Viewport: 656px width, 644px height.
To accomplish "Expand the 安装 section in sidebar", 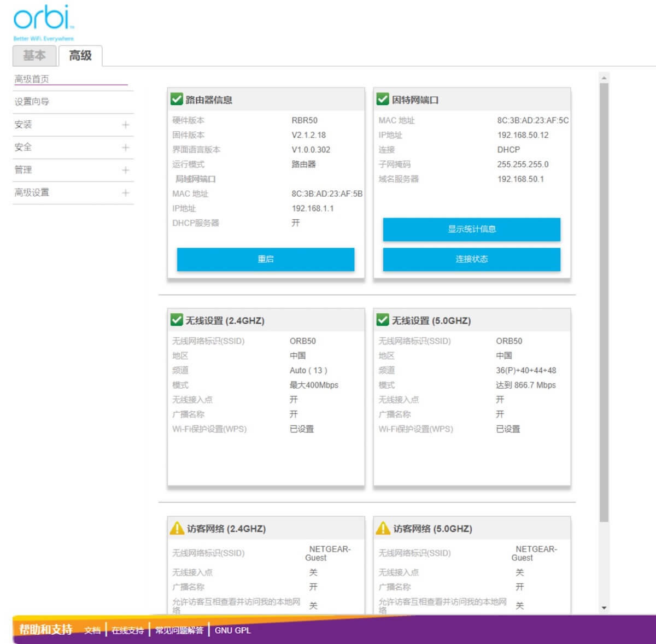I will pyautogui.click(x=125, y=124).
